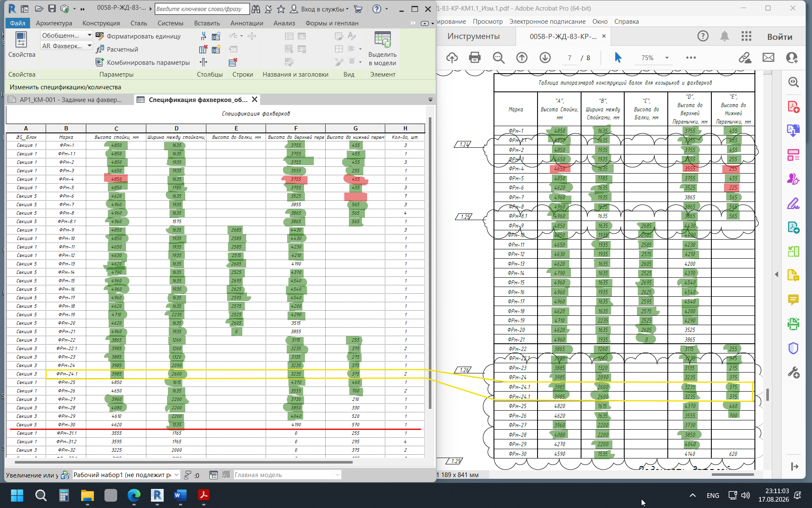This screenshot has width=812, height=508.
Task: Click Highlight in Model icon
Action: pyautogui.click(x=382, y=49)
